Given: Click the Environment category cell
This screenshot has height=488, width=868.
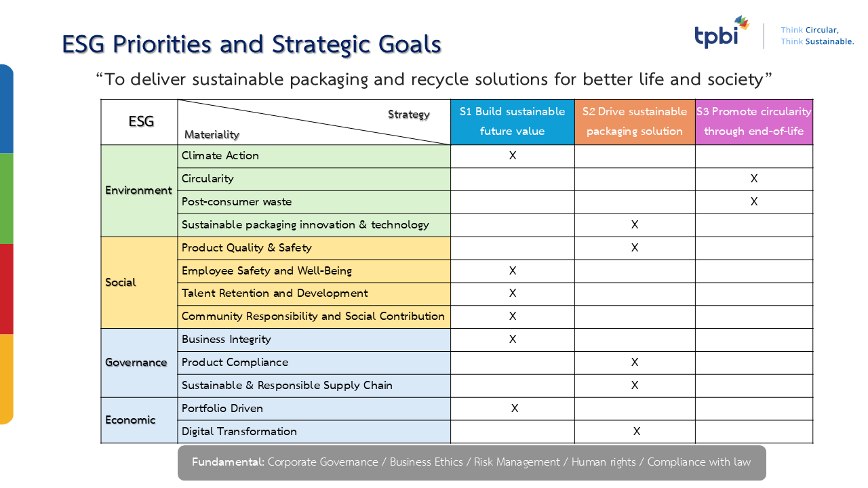Looking at the screenshot, I should [x=139, y=190].
